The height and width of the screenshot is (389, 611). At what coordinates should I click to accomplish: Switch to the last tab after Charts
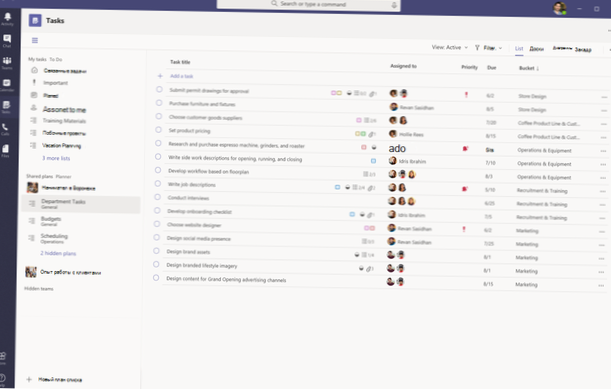pyautogui.click(x=583, y=50)
